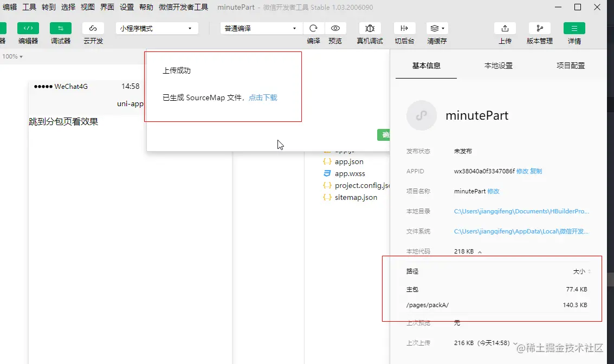The image size is (614, 364).
Task: Click the 编译 compile refresh icon
Action: [x=313, y=28]
